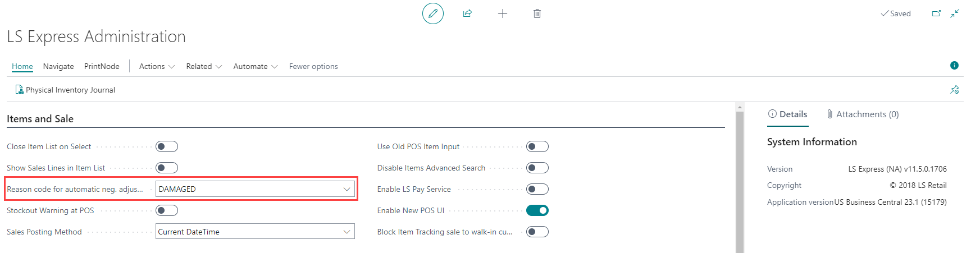
Task: Expand the Actions menu
Action: point(157,66)
